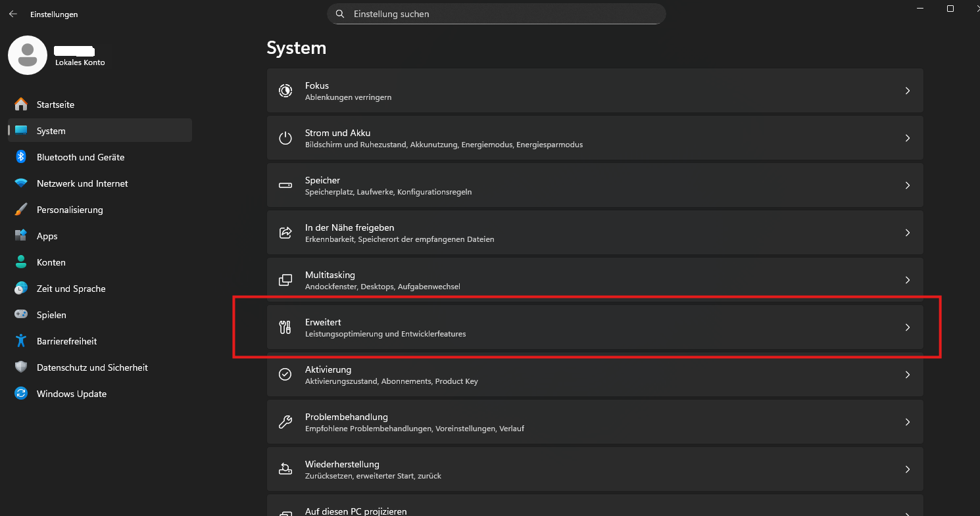Viewport: 980px width, 516px height.
Task: Click the Problembehandlung wrench icon
Action: point(285,422)
